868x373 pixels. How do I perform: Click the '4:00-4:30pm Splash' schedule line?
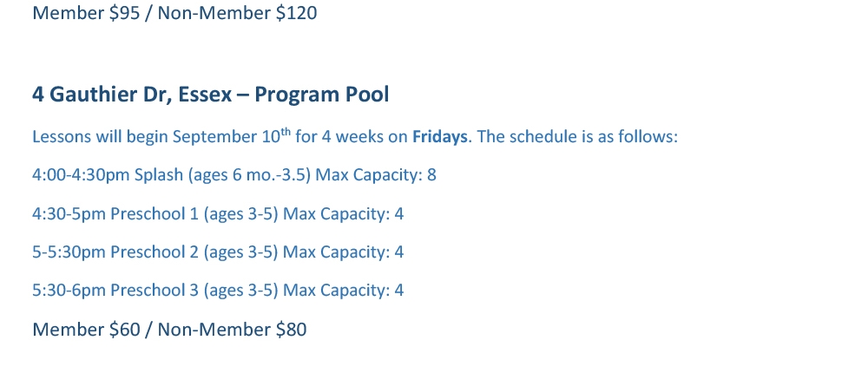click(x=234, y=175)
